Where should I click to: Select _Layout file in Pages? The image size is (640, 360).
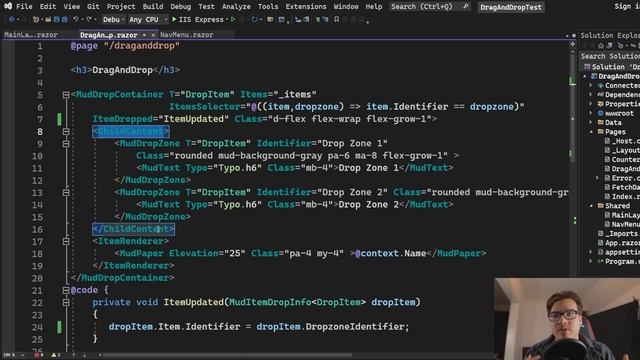tap(622, 150)
